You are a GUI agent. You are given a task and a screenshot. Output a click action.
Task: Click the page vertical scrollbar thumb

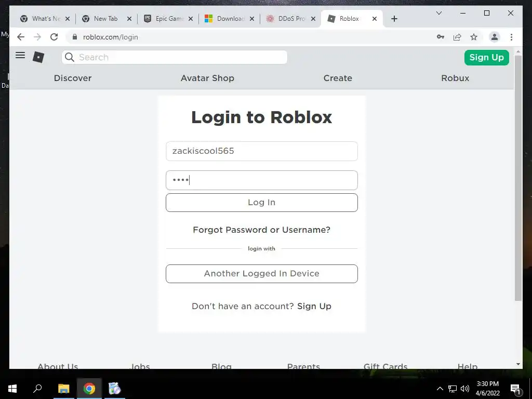point(518,178)
